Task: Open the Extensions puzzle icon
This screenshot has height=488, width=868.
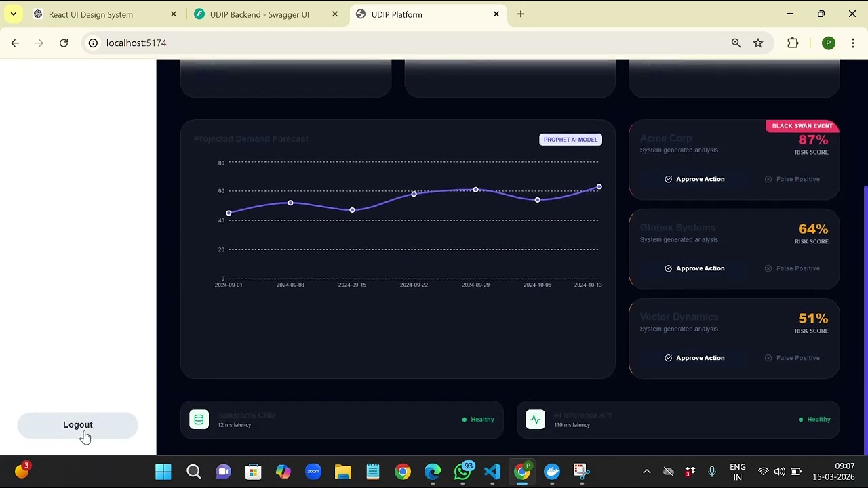Action: coord(793,43)
